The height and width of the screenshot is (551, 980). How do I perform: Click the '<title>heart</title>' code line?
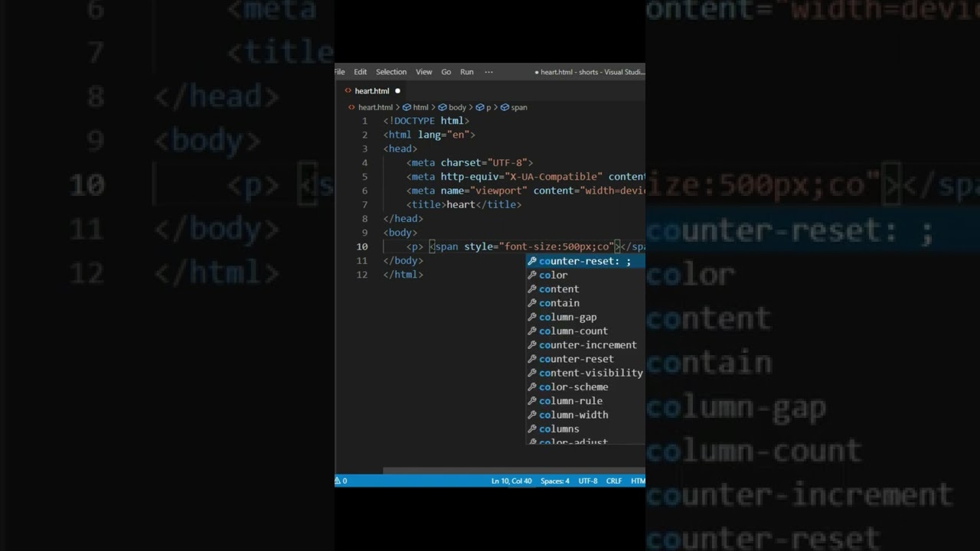coord(464,204)
